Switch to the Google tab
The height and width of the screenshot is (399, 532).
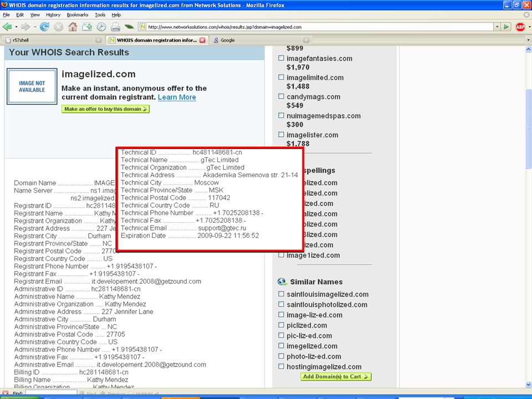[x=260, y=40]
